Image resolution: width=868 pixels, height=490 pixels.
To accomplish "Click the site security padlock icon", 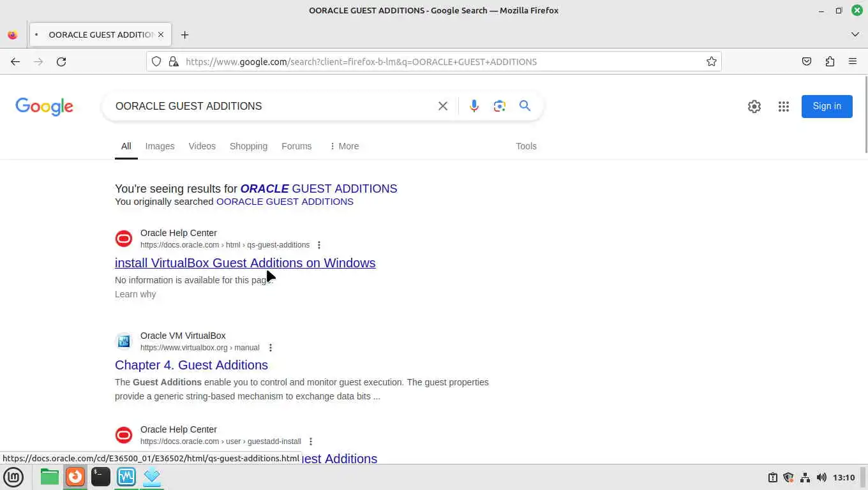I will 173,61.
